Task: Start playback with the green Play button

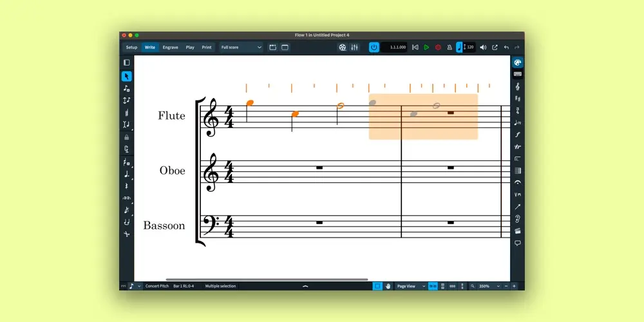Action: click(426, 47)
